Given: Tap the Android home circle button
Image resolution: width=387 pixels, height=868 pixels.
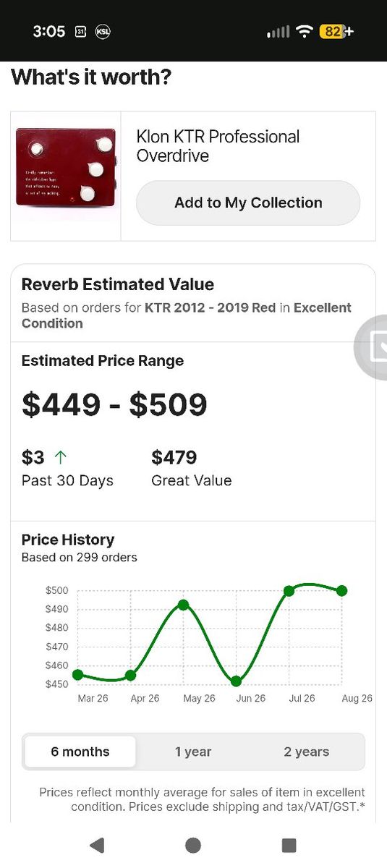Looking at the screenshot, I should coord(193,845).
